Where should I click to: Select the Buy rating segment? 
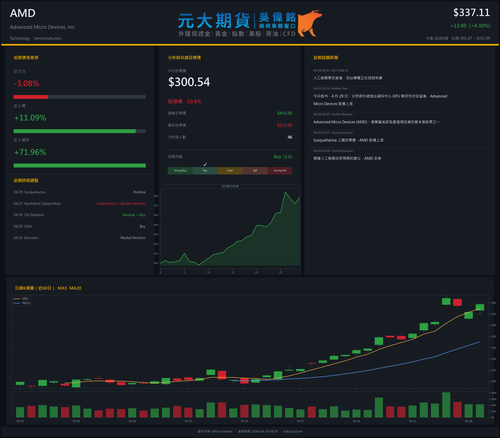(205, 171)
